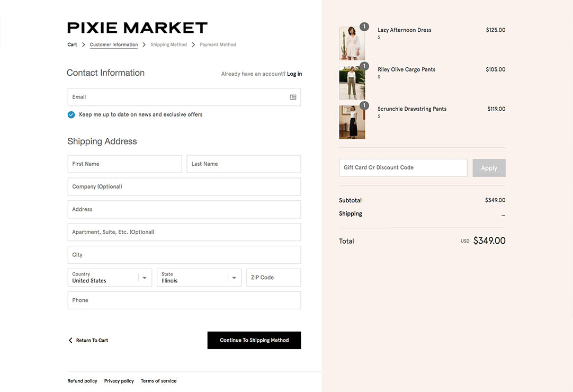Click the chevron after Cart breadcrumb
573x392 pixels.
pyautogui.click(x=83, y=44)
